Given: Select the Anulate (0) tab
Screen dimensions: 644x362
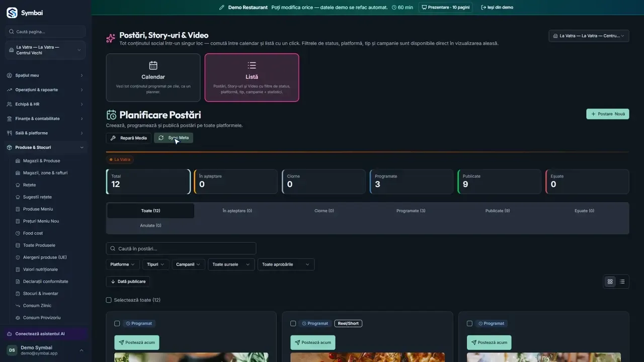Looking at the screenshot, I should tap(150, 226).
